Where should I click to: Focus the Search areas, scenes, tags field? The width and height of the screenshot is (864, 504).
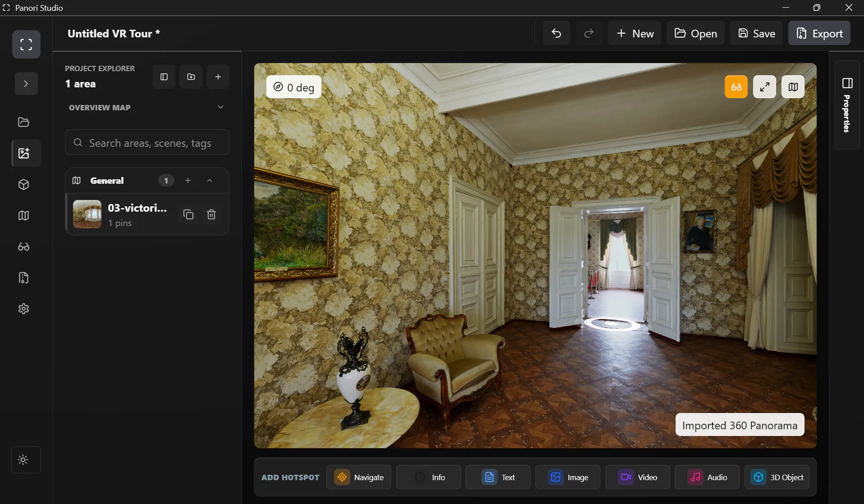[x=147, y=143]
